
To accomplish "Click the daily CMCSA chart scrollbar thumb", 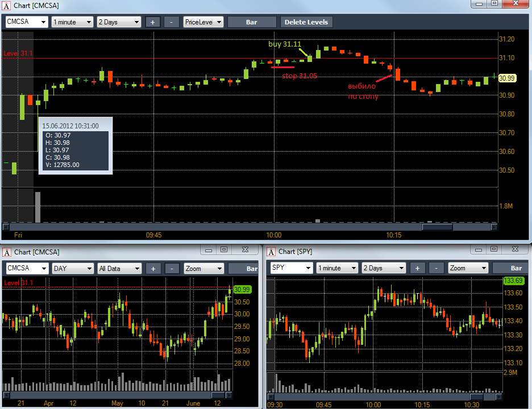I will coord(218,395).
